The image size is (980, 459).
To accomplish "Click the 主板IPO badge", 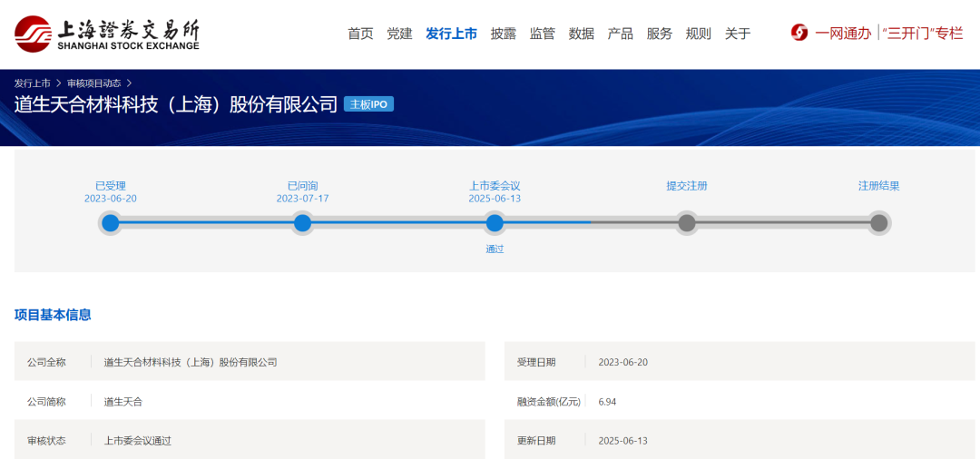I will tap(368, 104).
